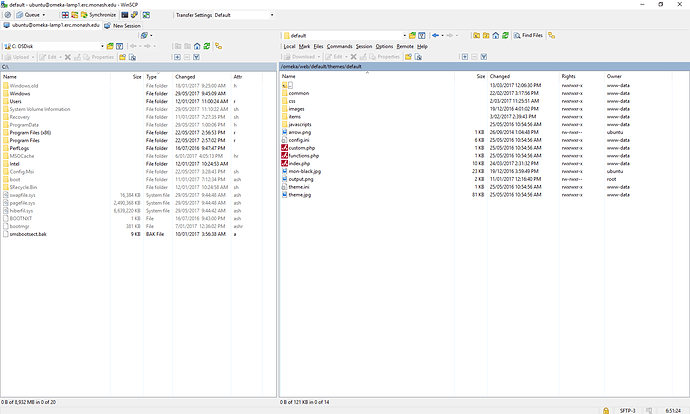690x414 pixels.
Task: Select the Program Files (x86) folder
Action: click(30, 132)
